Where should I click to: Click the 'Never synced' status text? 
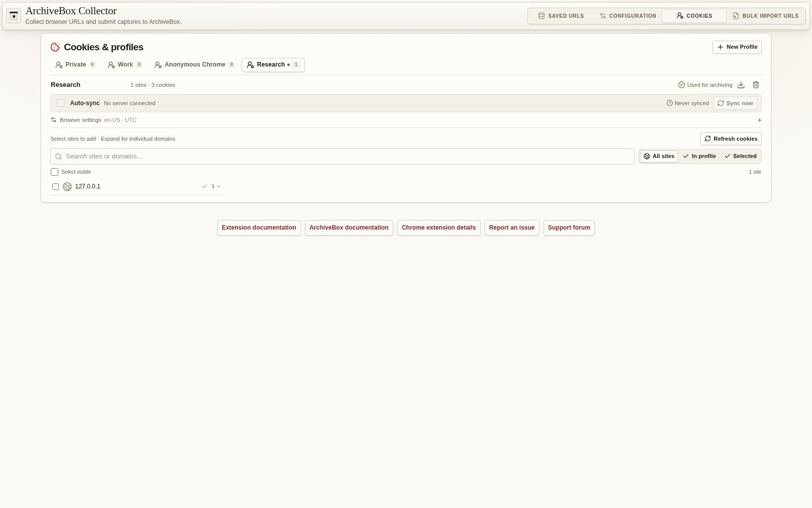click(692, 103)
